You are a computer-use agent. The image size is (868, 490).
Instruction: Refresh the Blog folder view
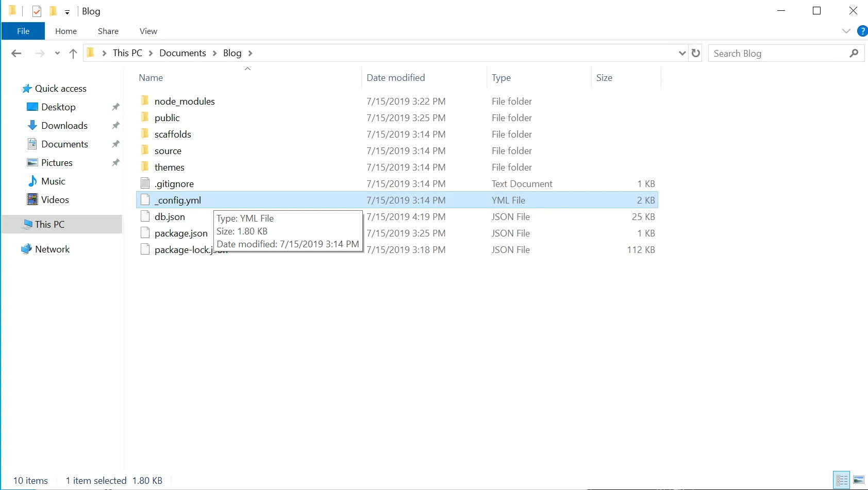click(x=696, y=53)
